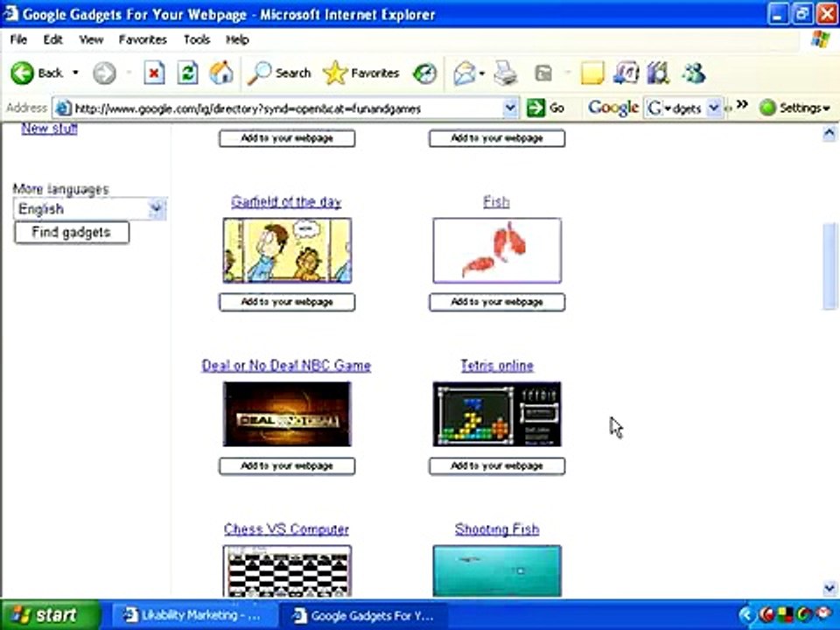Screen dimensions: 840x630
Task: Click the Fish gadget thumbnail
Action: point(497,251)
